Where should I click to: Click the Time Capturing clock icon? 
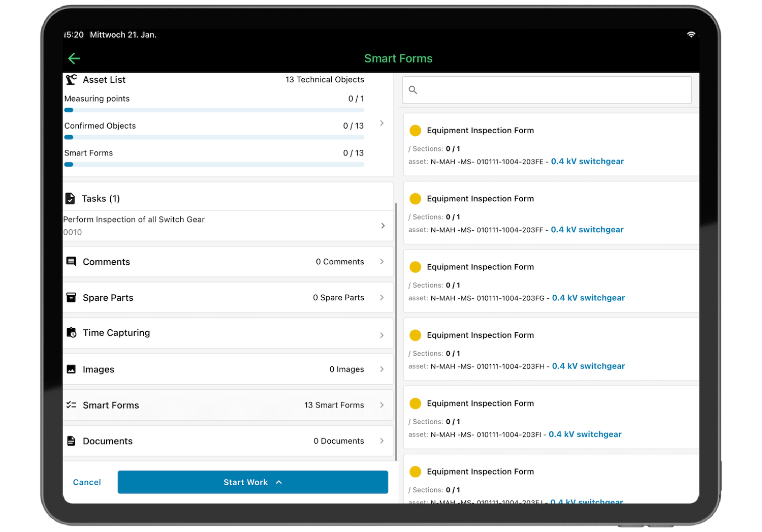tap(71, 332)
